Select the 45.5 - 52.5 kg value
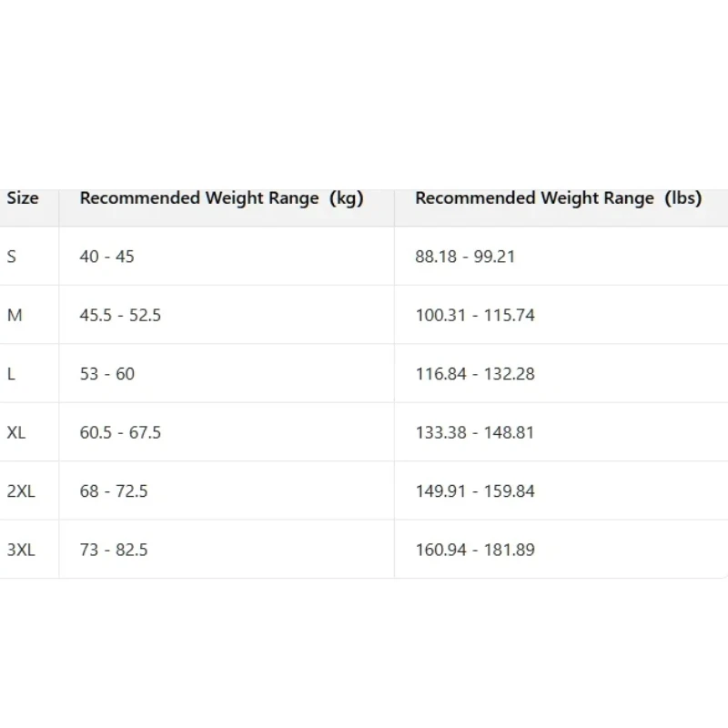Screen dimensions: 728x728 [x=120, y=315]
